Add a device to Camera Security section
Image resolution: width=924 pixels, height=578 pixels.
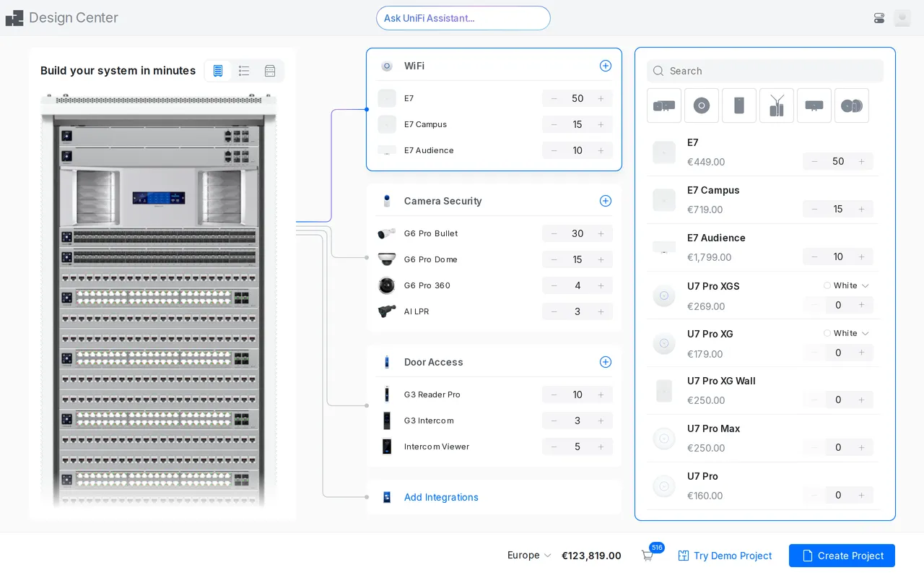pyautogui.click(x=606, y=201)
